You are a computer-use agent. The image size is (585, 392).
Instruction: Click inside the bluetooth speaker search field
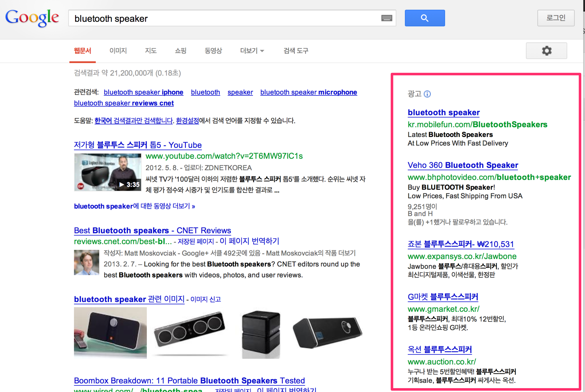point(225,18)
